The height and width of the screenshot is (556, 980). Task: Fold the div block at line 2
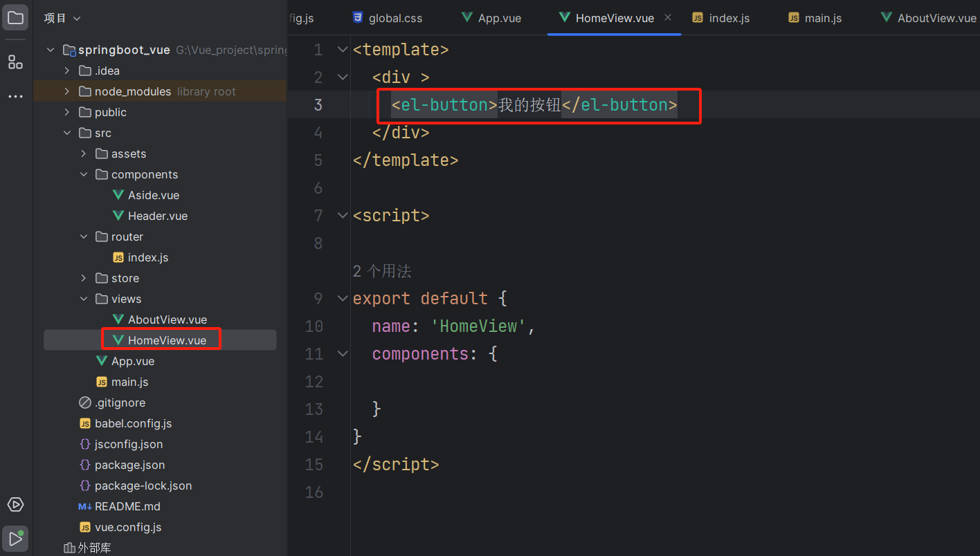[342, 77]
